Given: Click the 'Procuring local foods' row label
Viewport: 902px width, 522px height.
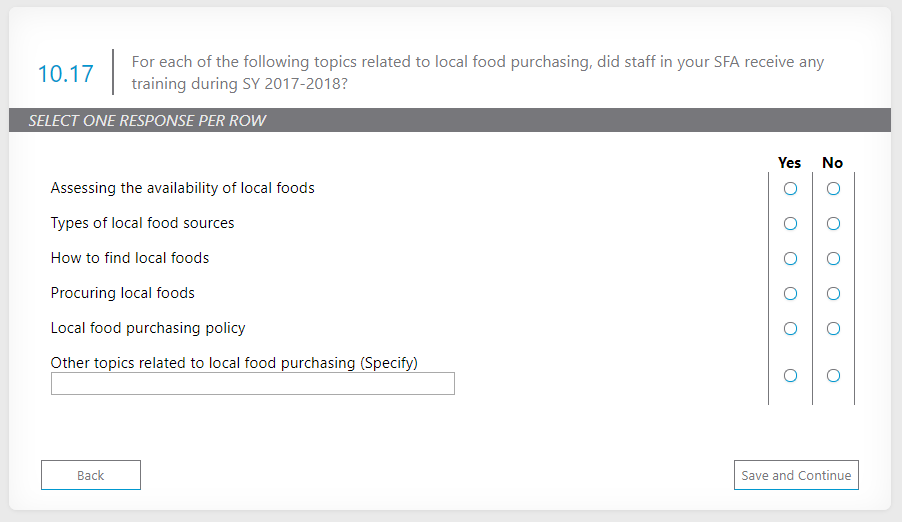Looking at the screenshot, I should [x=123, y=293].
